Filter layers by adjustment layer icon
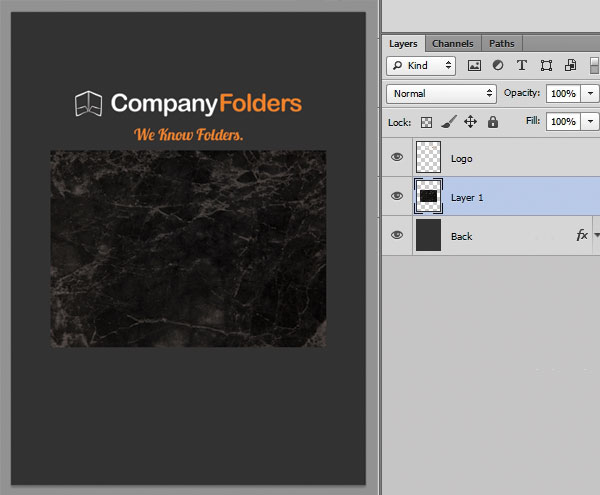The width and height of the screenshot is (600, 495). pyautogui.click(x=498, y=65)
